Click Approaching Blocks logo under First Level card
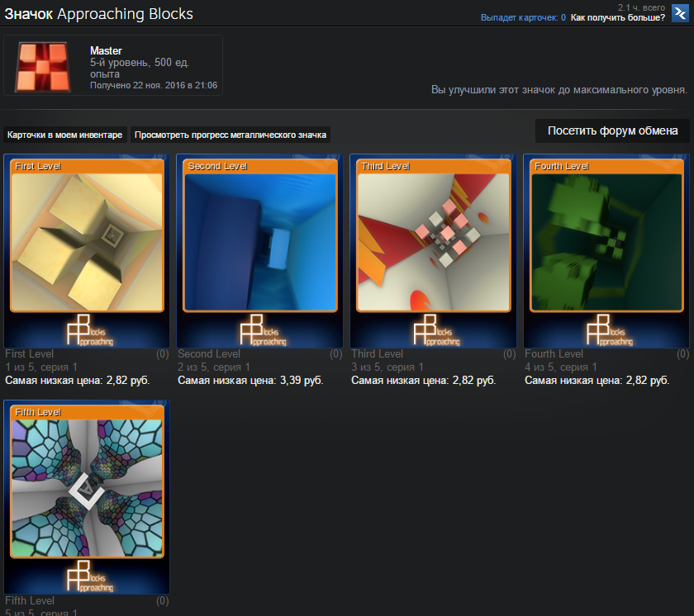Image resolution: width=694 pixels, height=616 pixels. click(90, 330)
